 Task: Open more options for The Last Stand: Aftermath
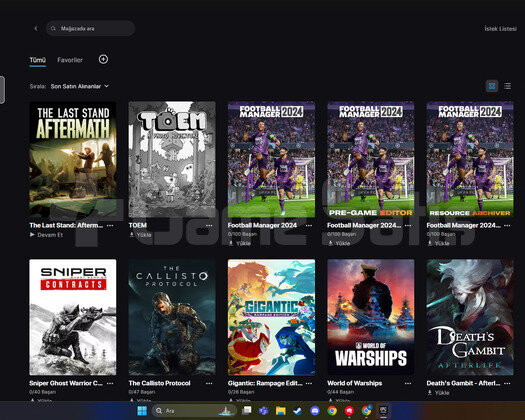click(110, 225)
